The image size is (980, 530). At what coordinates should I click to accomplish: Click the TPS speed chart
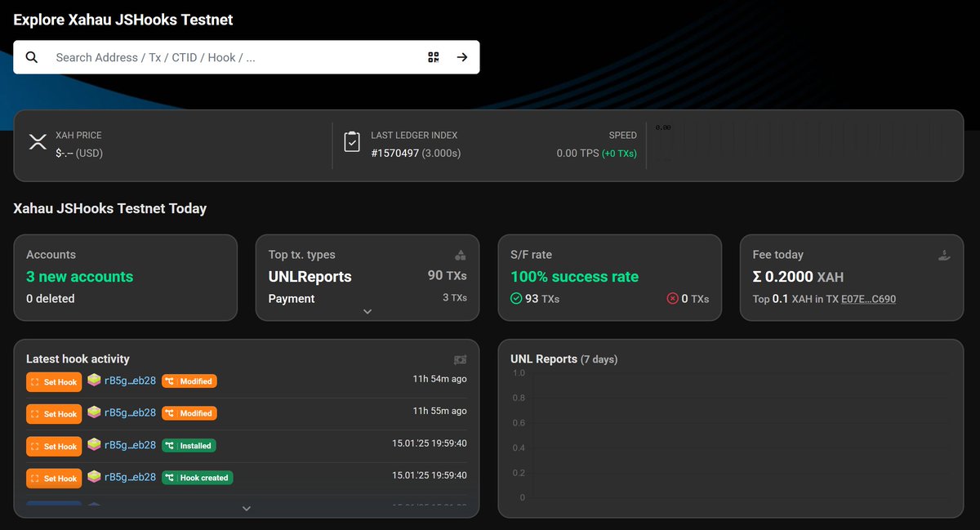pos(802,142)
